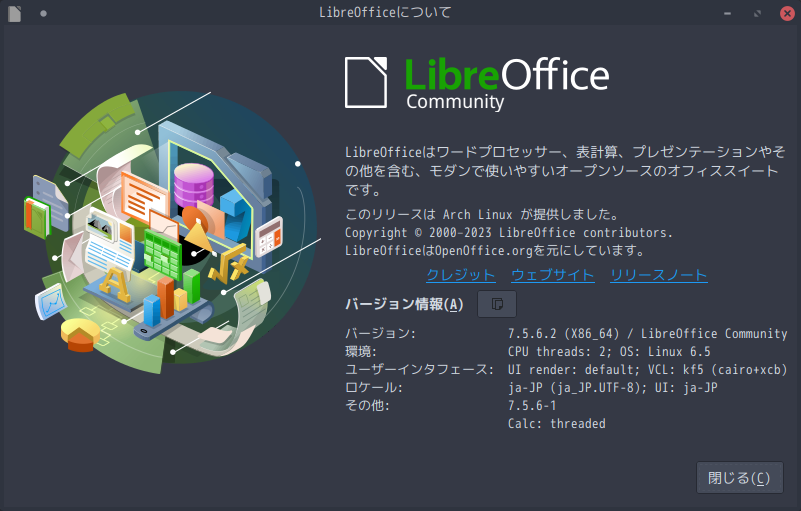Click the バージョン: label
The height and width of the screenshot is (511, 801).
click(381, 334)
